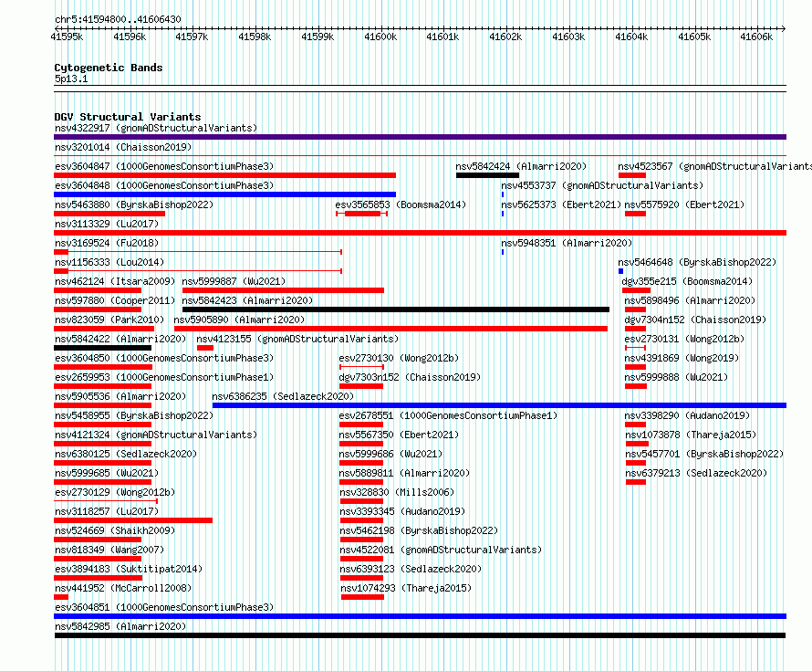
Task: Click nsv5999887 (Wu2021) label
Action: coord(234,281)
